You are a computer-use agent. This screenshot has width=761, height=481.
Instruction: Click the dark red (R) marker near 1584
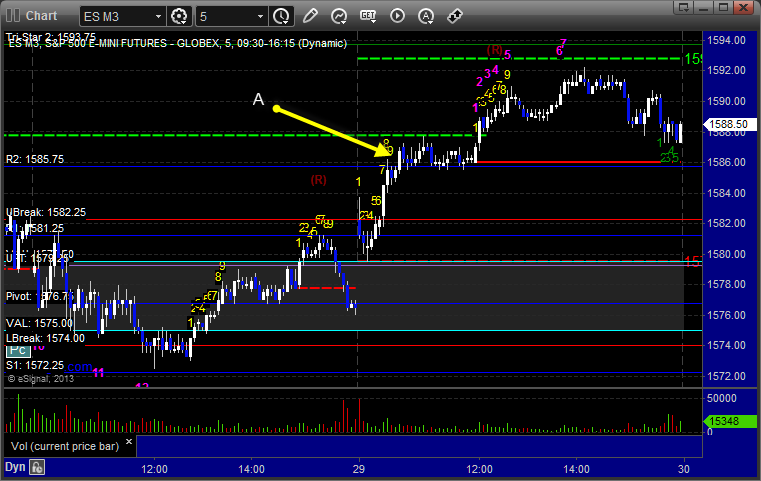coord(318,180)
